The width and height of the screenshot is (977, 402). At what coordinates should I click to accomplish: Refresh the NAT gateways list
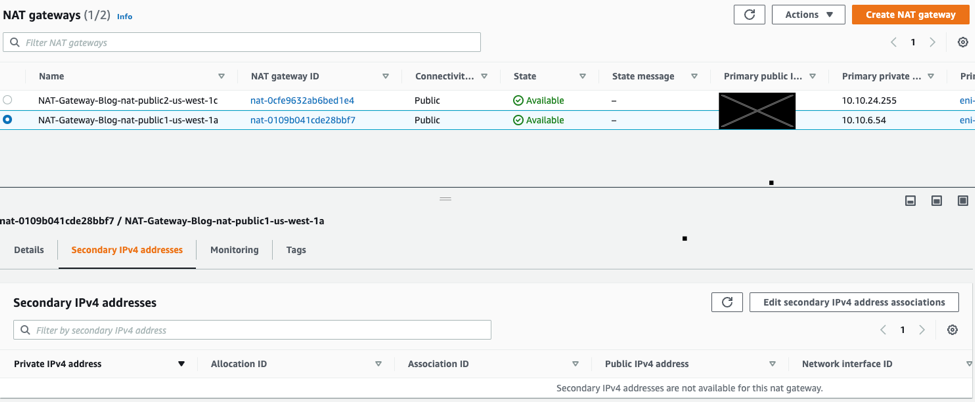[x=749, y=15]
